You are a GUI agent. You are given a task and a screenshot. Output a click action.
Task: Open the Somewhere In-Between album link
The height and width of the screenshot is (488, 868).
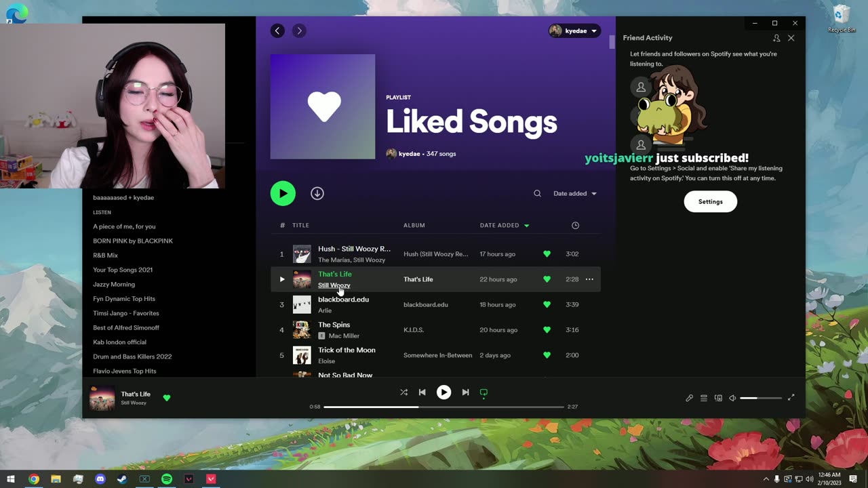click(438, 355)
